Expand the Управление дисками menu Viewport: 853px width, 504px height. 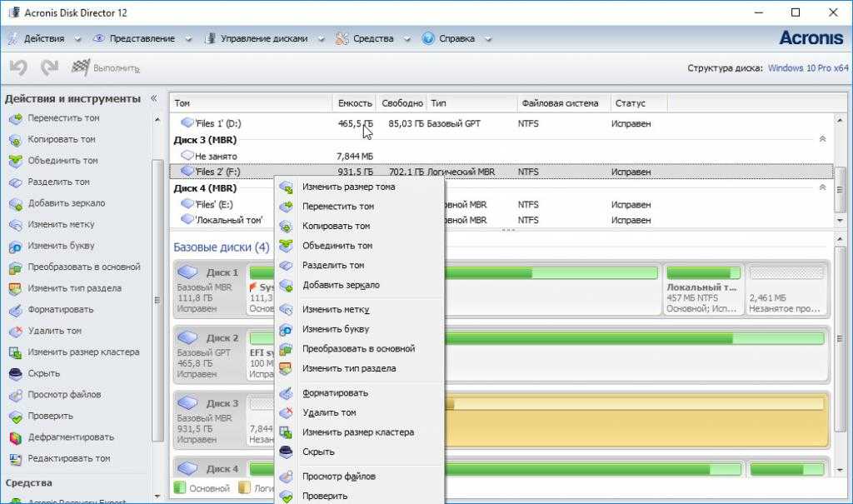pos(260,38)
